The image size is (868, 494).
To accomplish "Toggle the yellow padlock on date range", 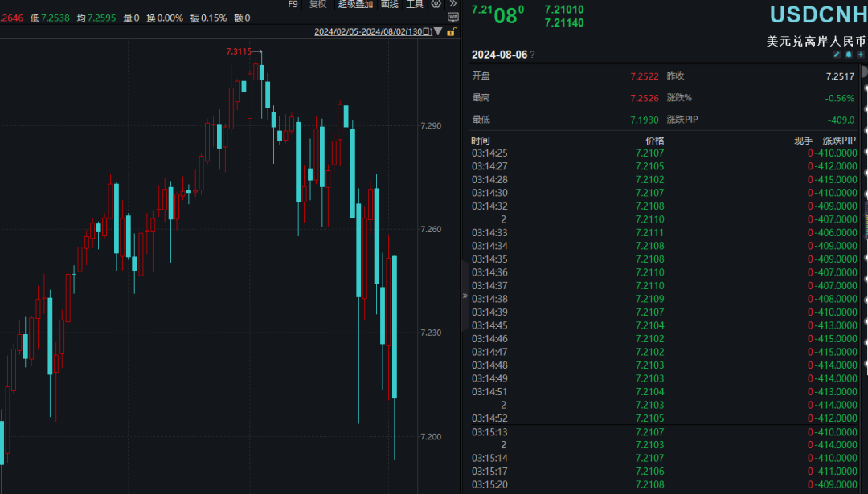I will point(452,32).
